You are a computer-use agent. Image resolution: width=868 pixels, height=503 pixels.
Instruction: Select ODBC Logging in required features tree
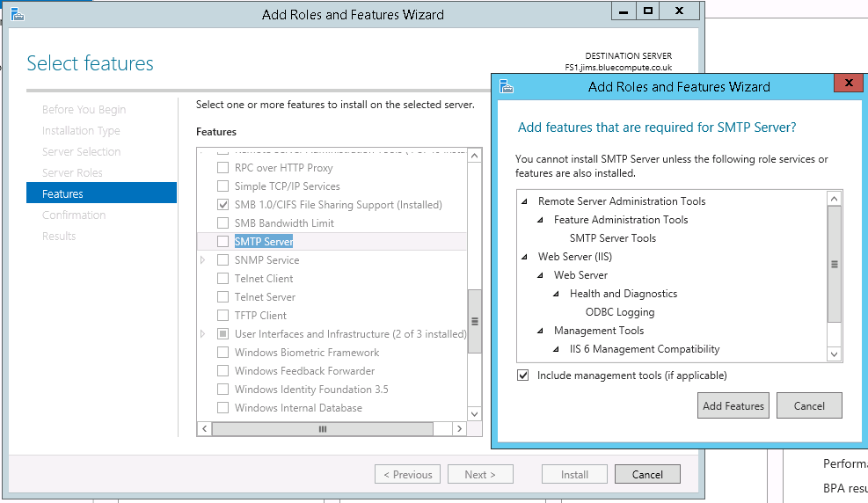[619, 312]
